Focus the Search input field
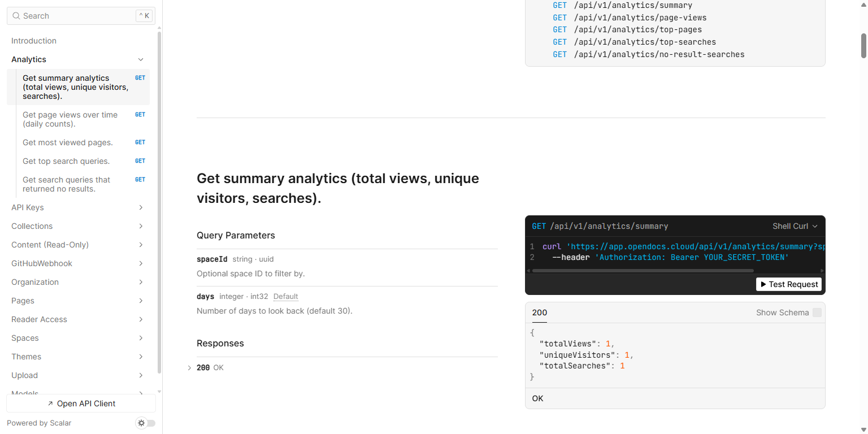868x434 pixels. tap(81, 16)
